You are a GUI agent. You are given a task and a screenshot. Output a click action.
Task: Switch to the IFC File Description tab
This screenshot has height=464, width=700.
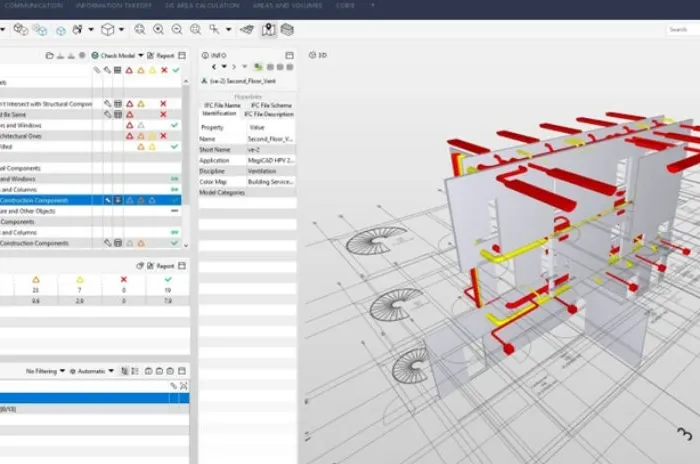269,114
